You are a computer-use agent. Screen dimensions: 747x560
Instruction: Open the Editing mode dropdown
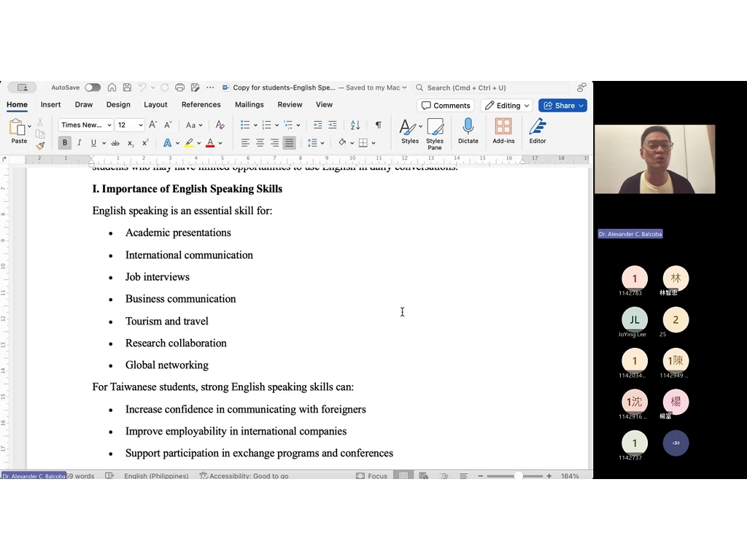coord(506,106)
